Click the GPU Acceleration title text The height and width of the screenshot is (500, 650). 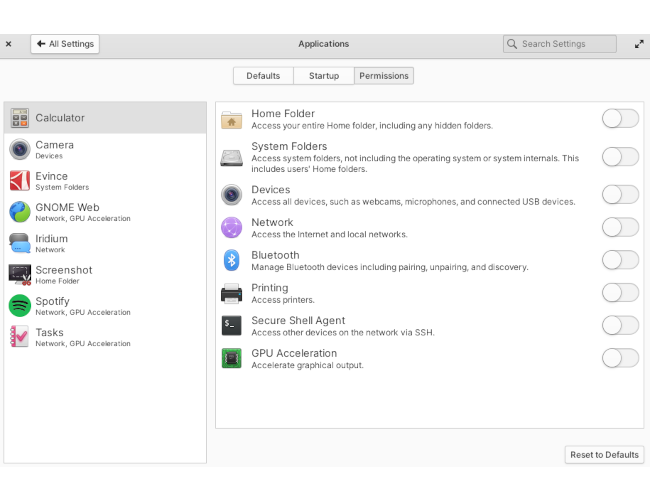click(294, 353)
